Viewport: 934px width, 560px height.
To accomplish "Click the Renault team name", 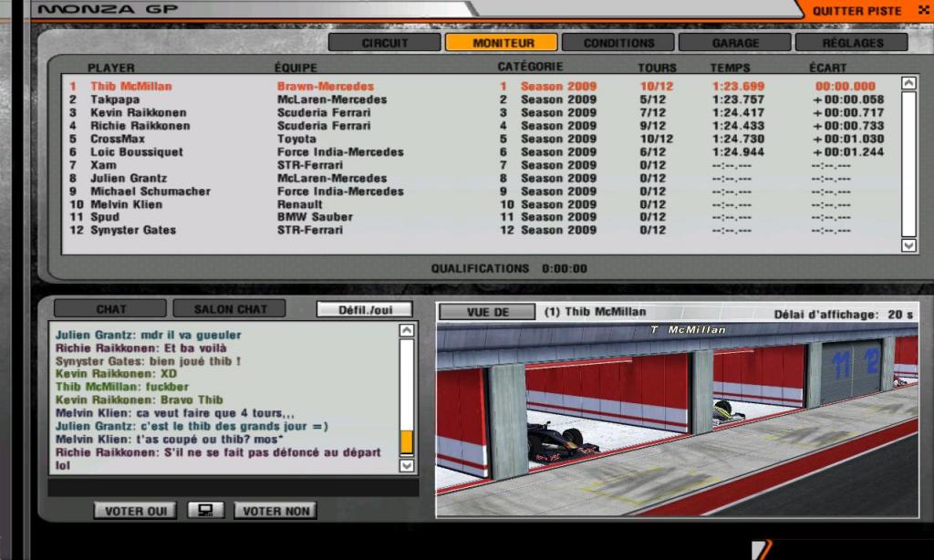I will (x=299, y=204).
